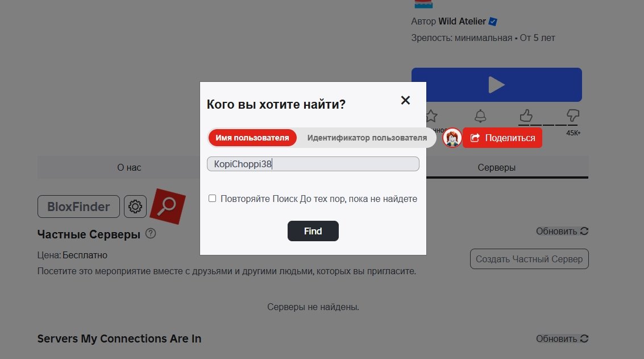Click the Find button
644x359 pixels.
tap(313, 231)
